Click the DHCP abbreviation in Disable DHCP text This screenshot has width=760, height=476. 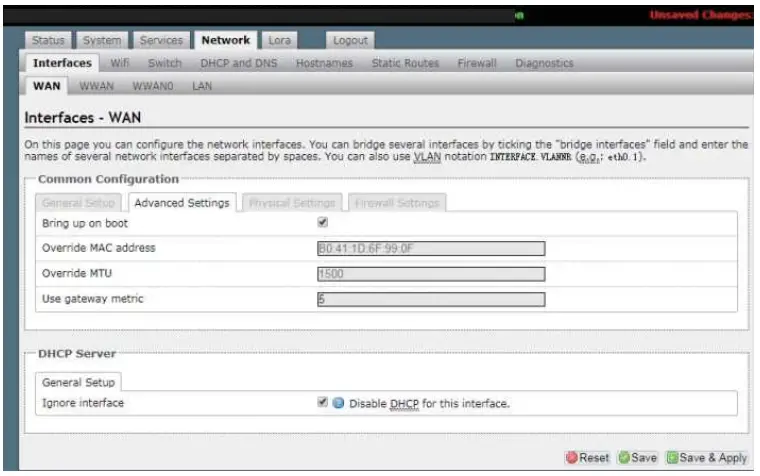(404, 403)
